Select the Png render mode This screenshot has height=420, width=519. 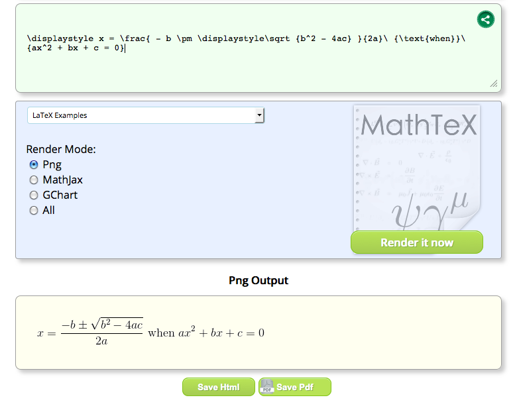(x=34, y=164)
